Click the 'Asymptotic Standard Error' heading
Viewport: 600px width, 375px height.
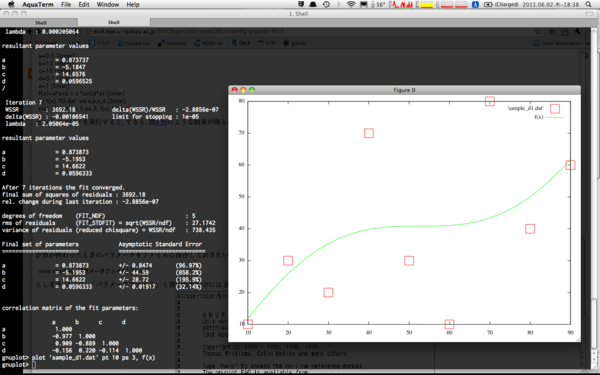[160, 244]
